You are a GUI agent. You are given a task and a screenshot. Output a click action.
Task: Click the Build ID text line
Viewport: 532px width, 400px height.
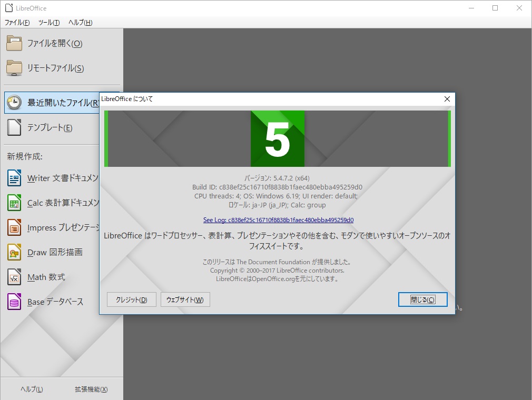(x=277, y=187)
